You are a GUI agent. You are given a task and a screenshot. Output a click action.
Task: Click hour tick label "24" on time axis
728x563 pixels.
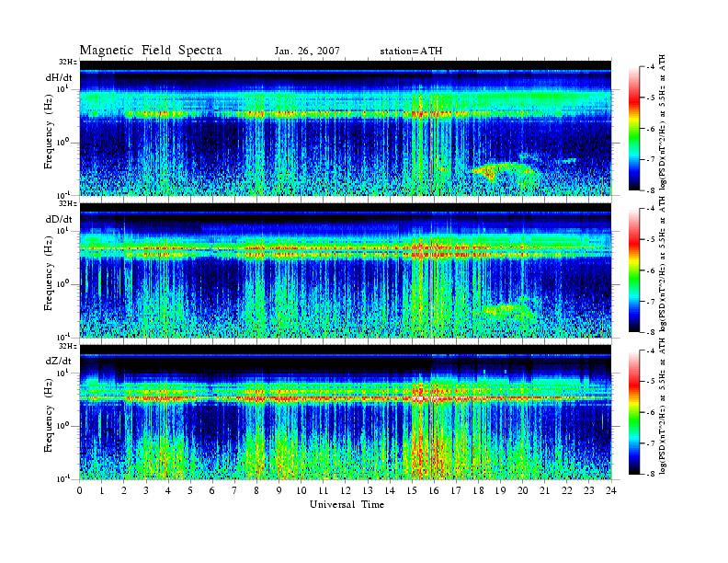coord(611,490)
